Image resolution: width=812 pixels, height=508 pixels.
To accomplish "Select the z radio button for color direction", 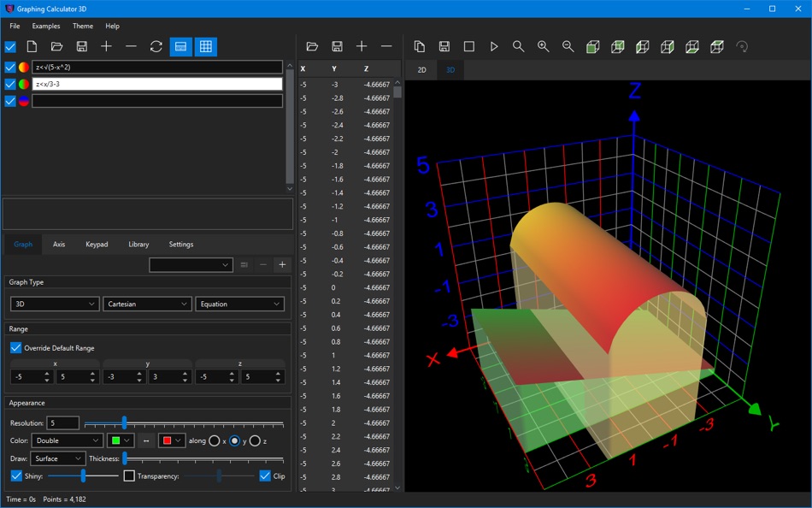I will point(255,440).
